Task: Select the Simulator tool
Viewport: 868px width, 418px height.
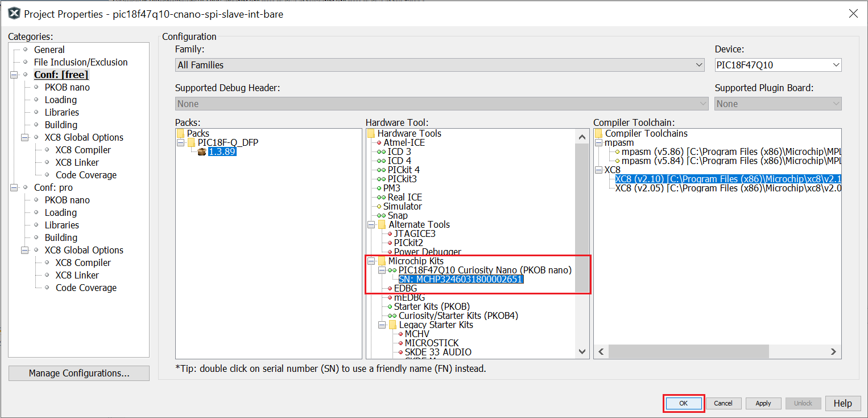Action: pyautogui.click(x=402, y=206)
